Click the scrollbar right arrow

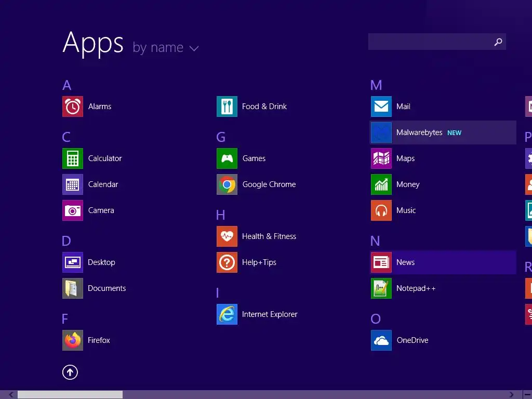pos(511,395)
